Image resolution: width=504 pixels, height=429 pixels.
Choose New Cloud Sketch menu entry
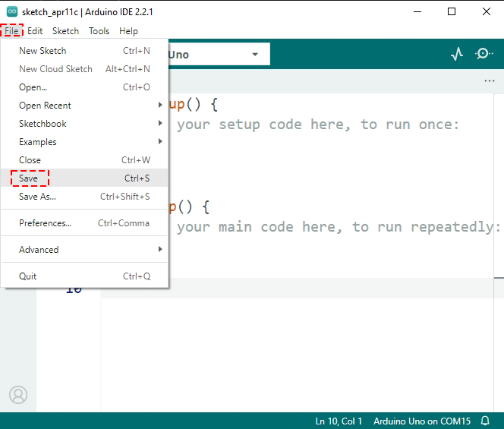click(x=84, y=69)
